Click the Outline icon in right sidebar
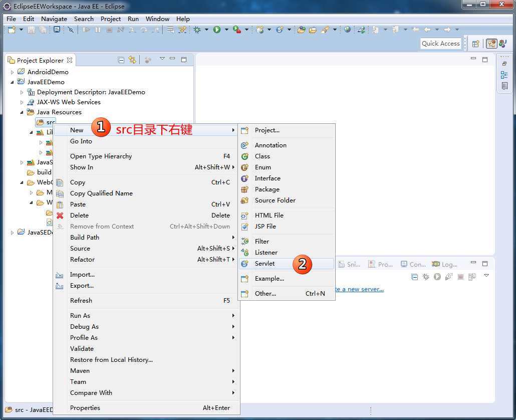The width and height of the screenshot is (516, 420). pyautogui.click(x=504, y=75)
